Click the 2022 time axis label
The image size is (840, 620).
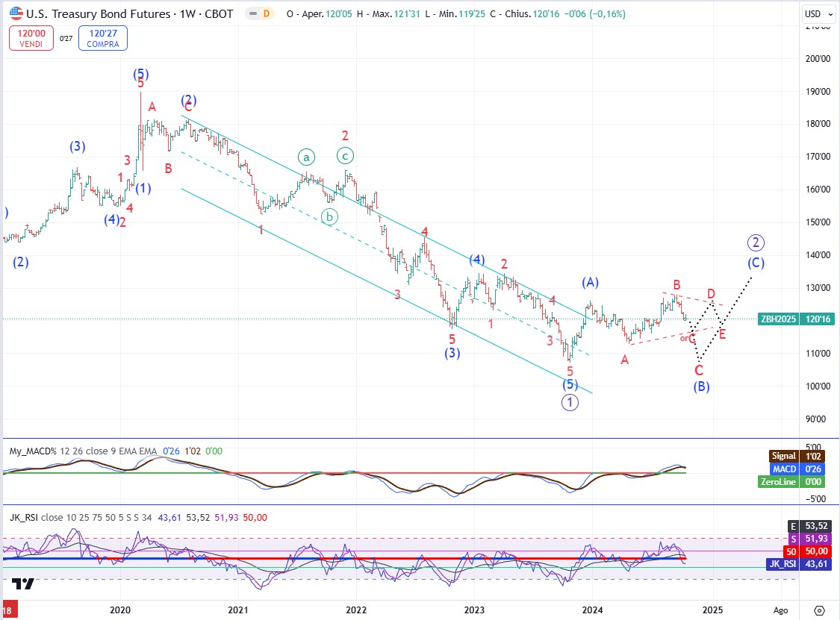pos(356,610)
